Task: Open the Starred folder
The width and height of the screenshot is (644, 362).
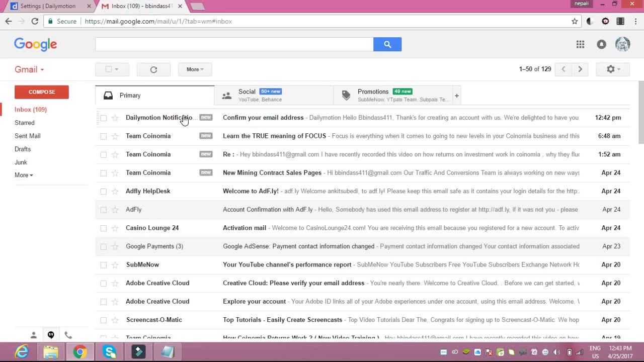Action: 25,123
